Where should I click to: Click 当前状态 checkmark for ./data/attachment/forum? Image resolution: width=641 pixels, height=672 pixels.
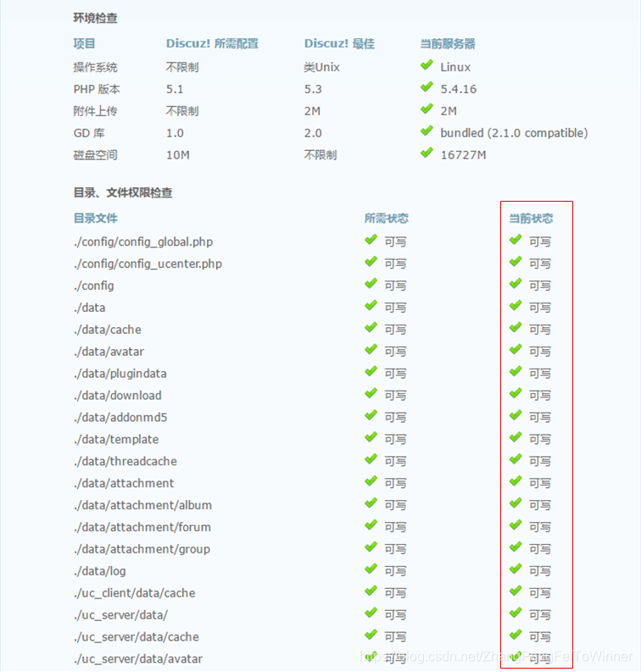pyautogui.click(x=516, y=525)
